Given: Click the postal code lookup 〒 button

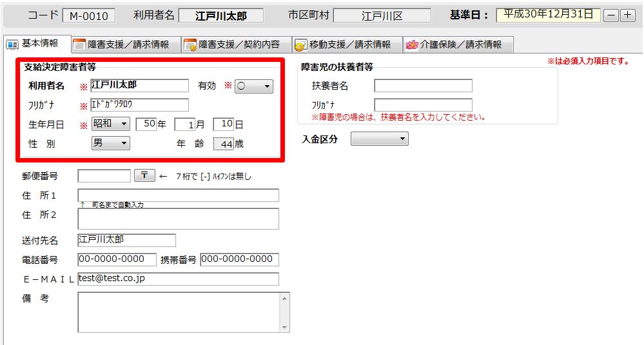Looking at the screenshot, I should [144, 175].
